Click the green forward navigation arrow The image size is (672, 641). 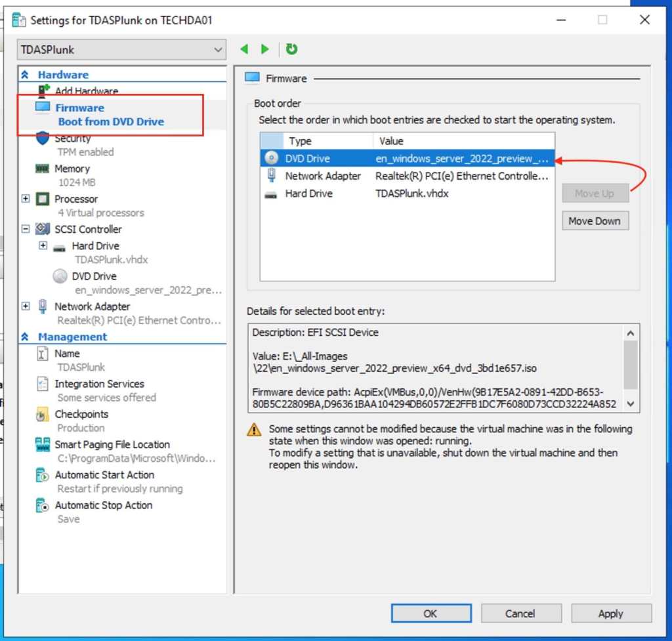point(265,49)
